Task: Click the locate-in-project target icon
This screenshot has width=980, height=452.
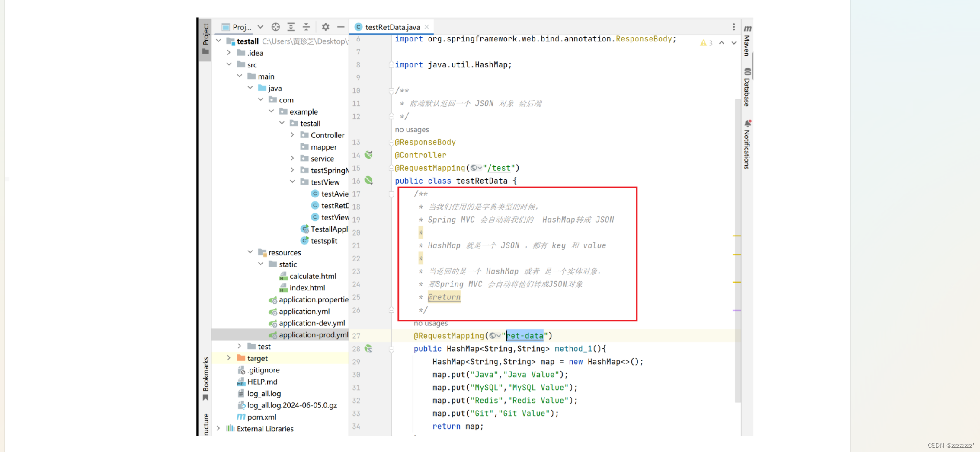Action: click(275, 27)
